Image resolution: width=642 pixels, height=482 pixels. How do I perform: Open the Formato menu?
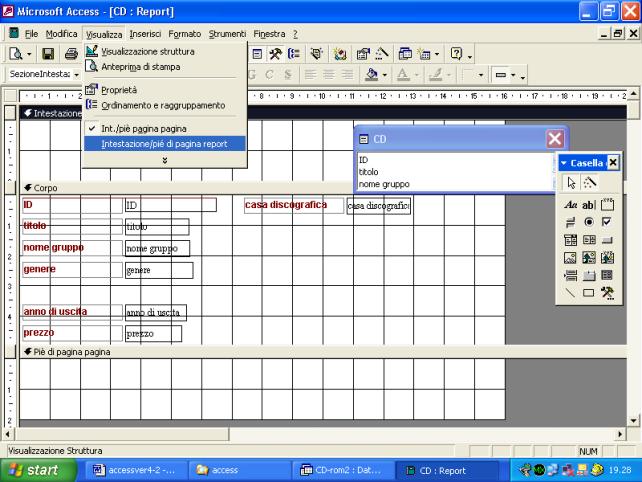[184, 34]
